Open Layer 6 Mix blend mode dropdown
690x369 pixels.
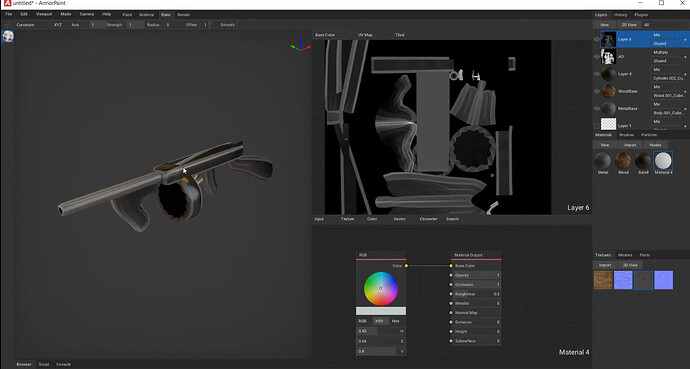tap(666, 35)
